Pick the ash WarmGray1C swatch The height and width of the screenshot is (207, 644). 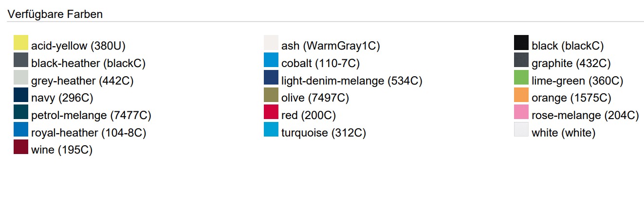point(271,43)
